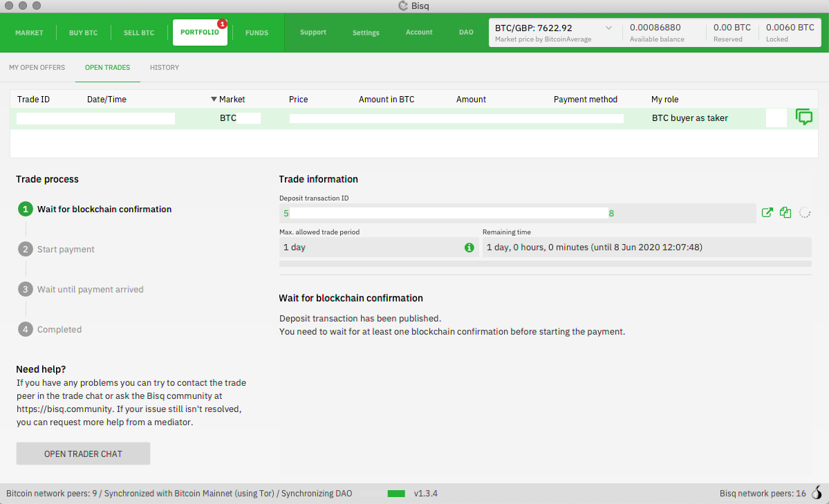The image size is (829, 504).
Task: View the History sub-tab
Action: (x=165, y=67)
